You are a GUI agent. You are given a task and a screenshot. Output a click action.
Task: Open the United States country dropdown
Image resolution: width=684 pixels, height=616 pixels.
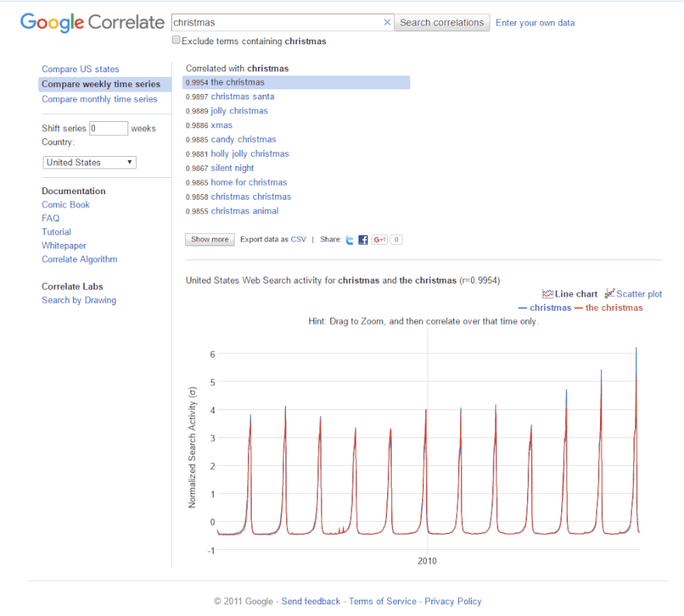[90, 162]
